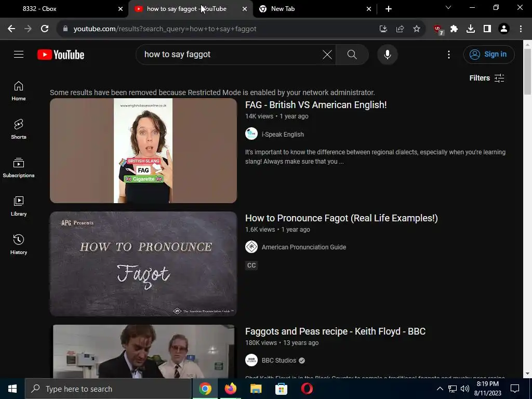
Task: Open i-Speak English channel avatar
Action: (251, 134)
